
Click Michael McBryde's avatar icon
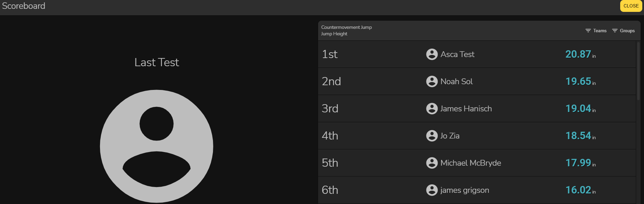coord(432,163)
